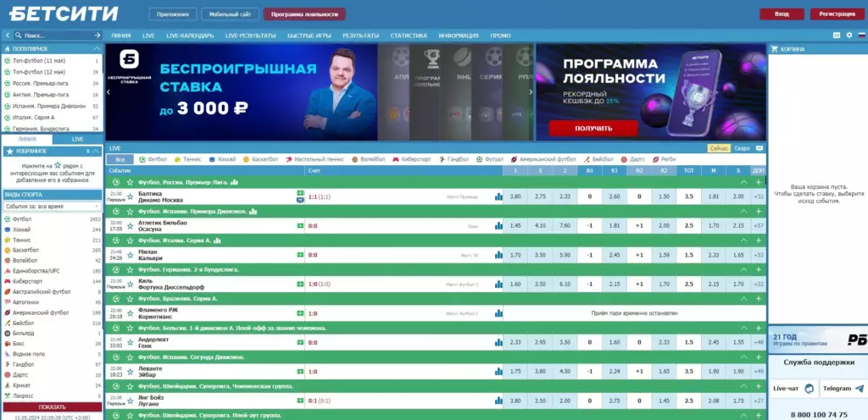
Task: Click the display mode icon beside Скоро
Action: (759, 148)
